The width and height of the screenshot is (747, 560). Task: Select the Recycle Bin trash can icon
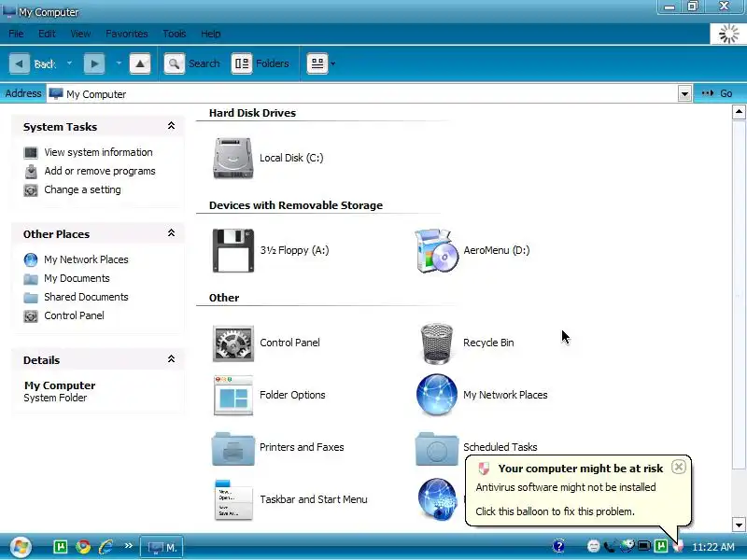437,343
